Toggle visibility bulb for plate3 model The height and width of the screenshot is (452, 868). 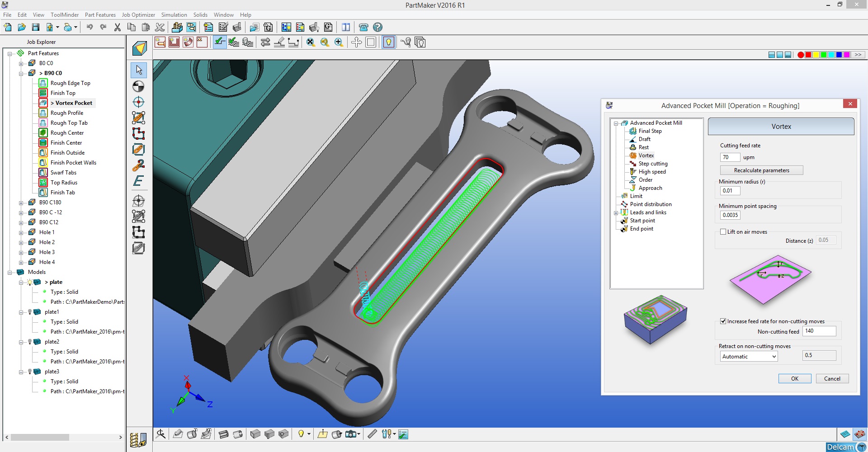[x=30, y=372]
